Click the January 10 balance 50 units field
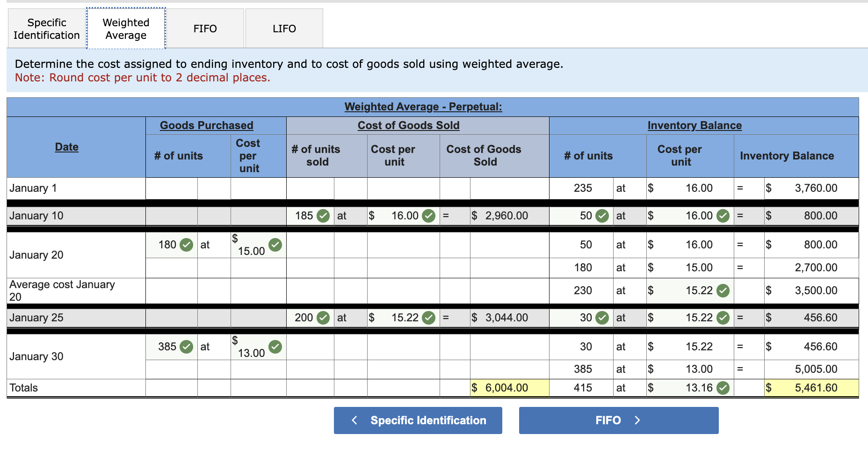Screen dimensions: 868x449 (581, 216)
